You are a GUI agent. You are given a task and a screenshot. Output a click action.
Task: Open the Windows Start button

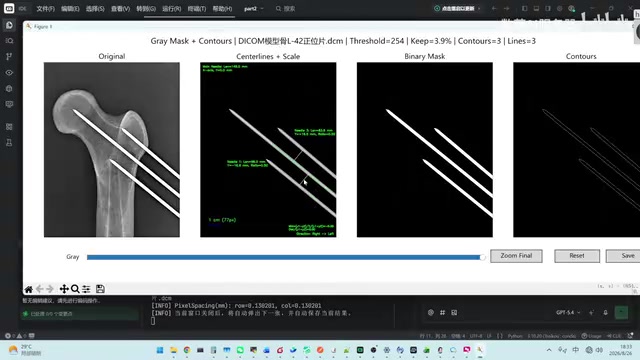[160, 350]
